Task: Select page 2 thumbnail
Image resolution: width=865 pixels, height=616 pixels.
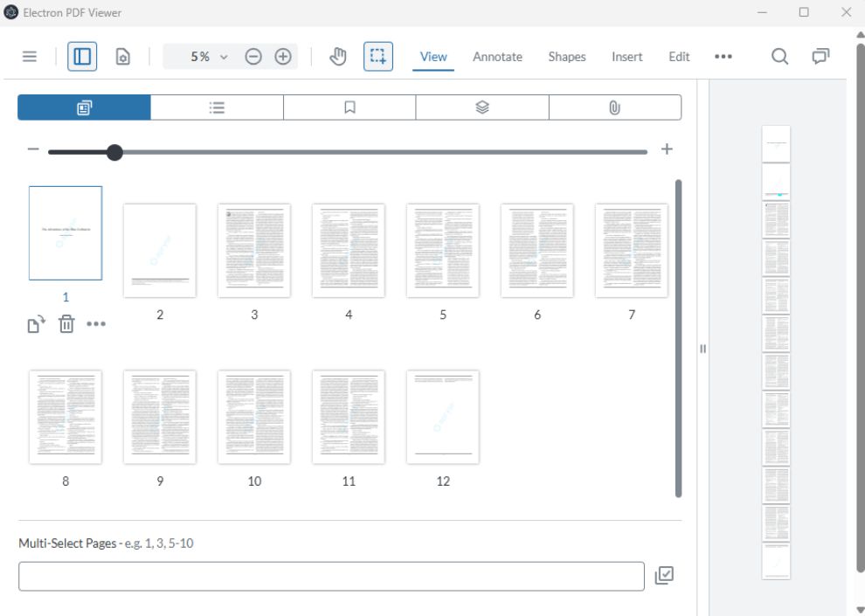Action: [x=160, y=251]
